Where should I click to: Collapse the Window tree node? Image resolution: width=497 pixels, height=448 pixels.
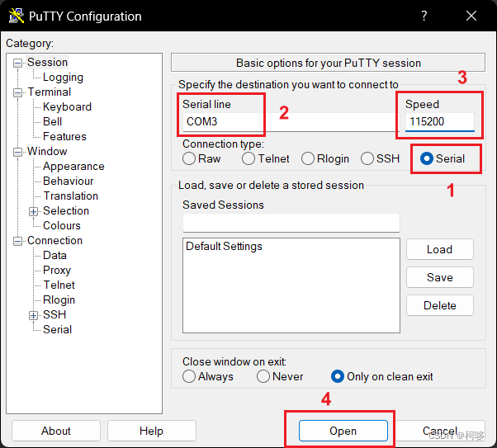pyautogui.click(x=17, y=152)
